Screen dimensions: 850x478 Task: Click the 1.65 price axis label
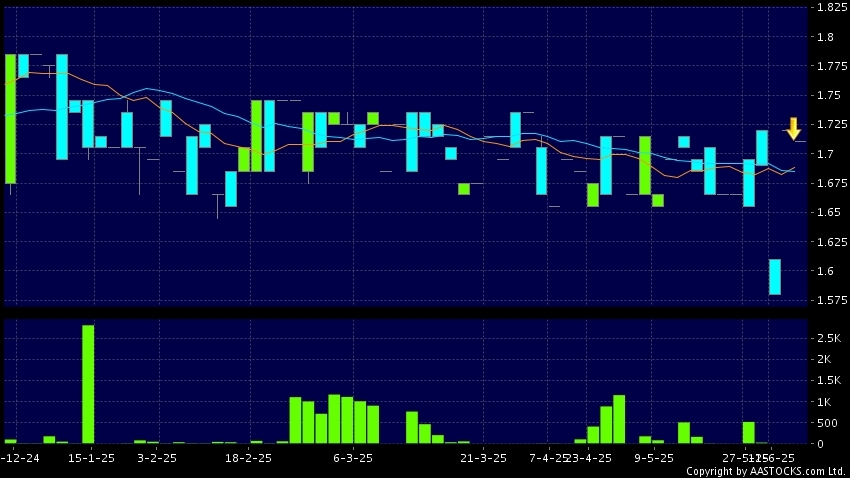click(829, 212)
